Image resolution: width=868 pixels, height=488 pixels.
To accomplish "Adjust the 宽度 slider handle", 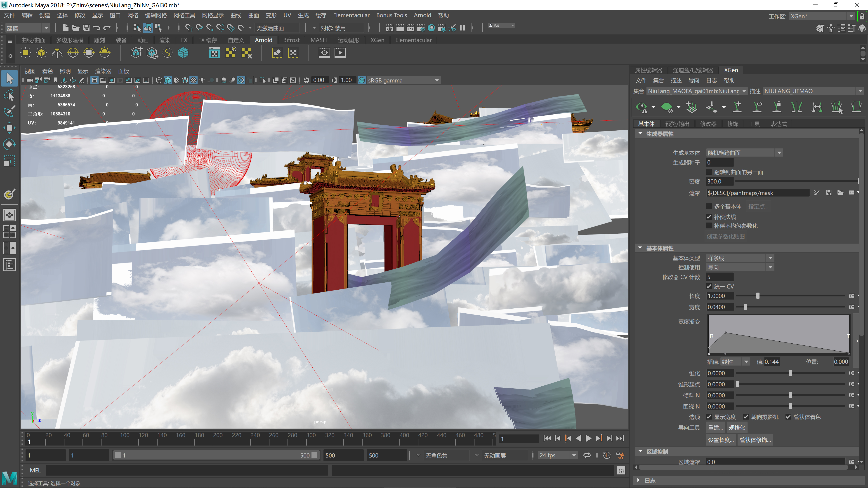I will 745,307.
